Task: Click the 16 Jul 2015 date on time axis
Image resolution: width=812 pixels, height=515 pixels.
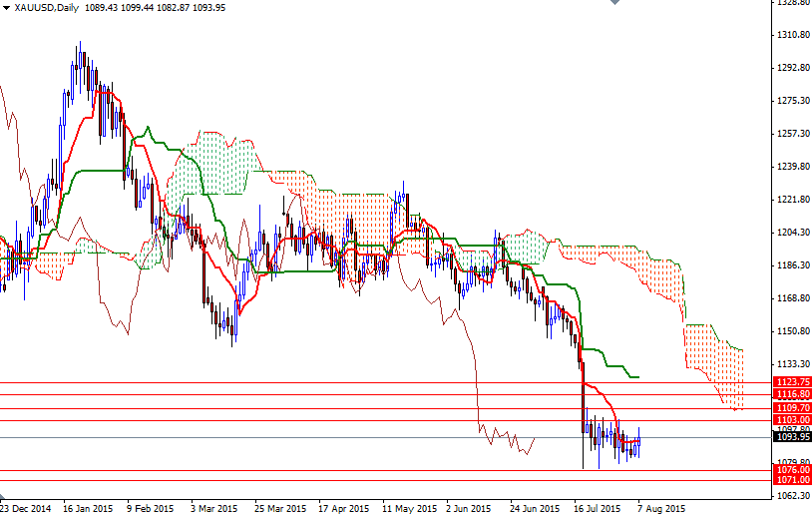Action: [x=599, y=507]
